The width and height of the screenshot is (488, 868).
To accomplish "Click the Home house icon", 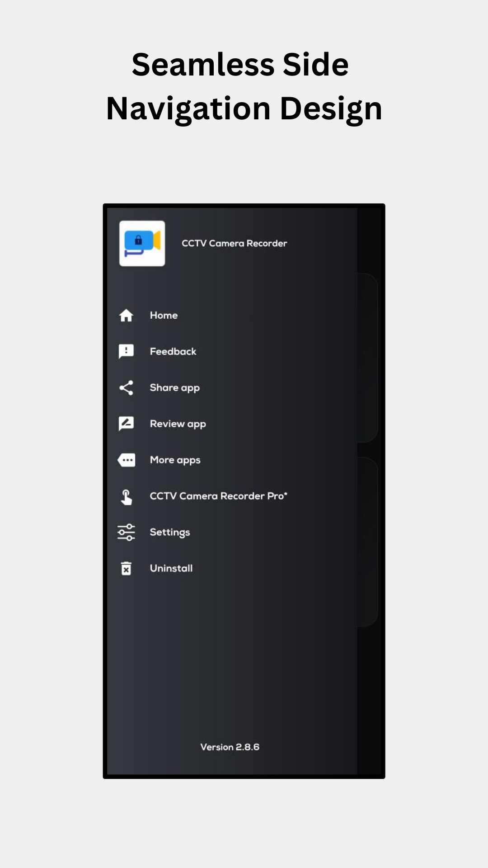I will (x=126, y=315).
